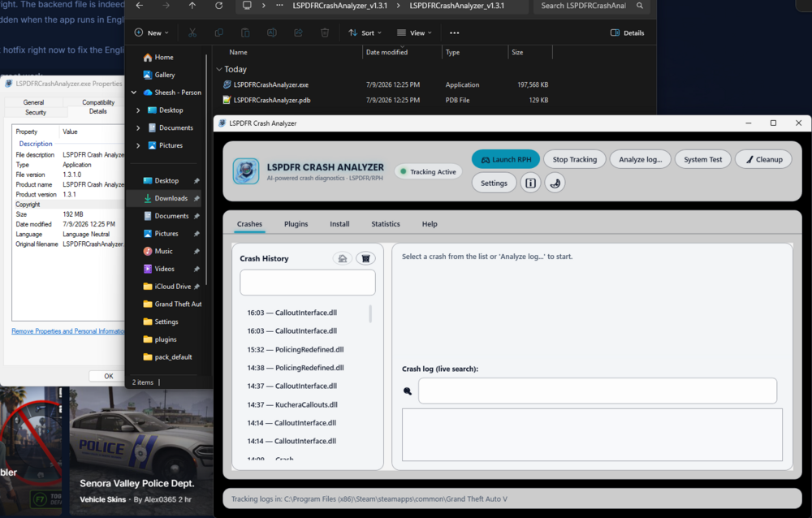
Task: Click the LSPDFR Crash Analyzer logo icon
Action: [246, 171]
